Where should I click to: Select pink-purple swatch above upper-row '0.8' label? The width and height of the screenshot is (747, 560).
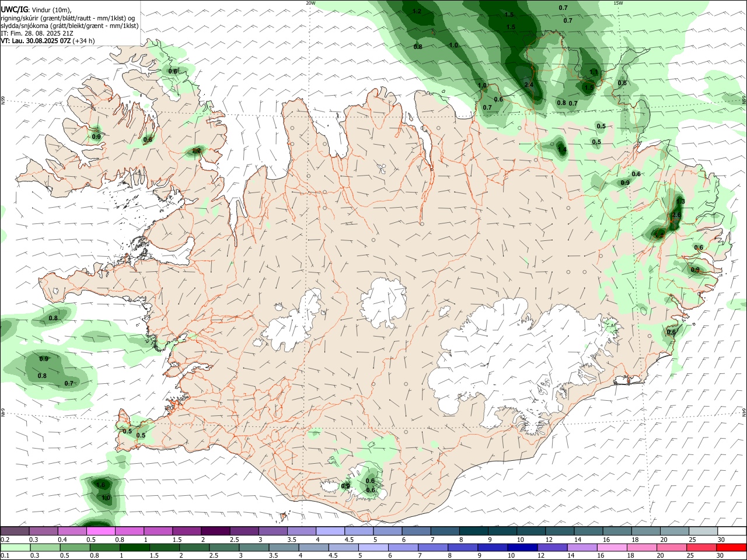click(130, 531)
